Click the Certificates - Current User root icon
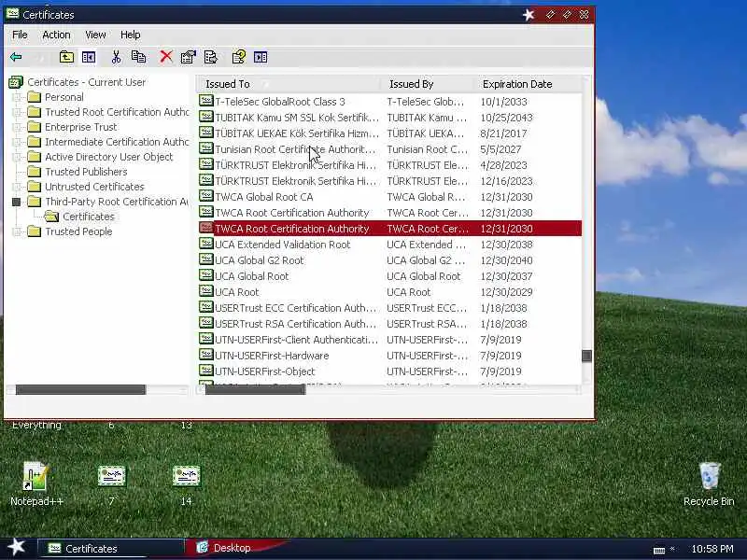 [16, 82]
